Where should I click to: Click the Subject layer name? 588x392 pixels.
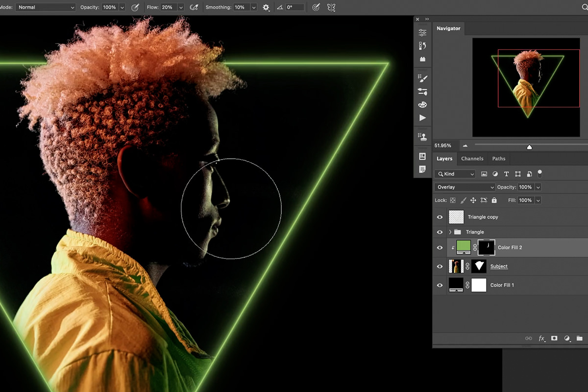[499, 266]
